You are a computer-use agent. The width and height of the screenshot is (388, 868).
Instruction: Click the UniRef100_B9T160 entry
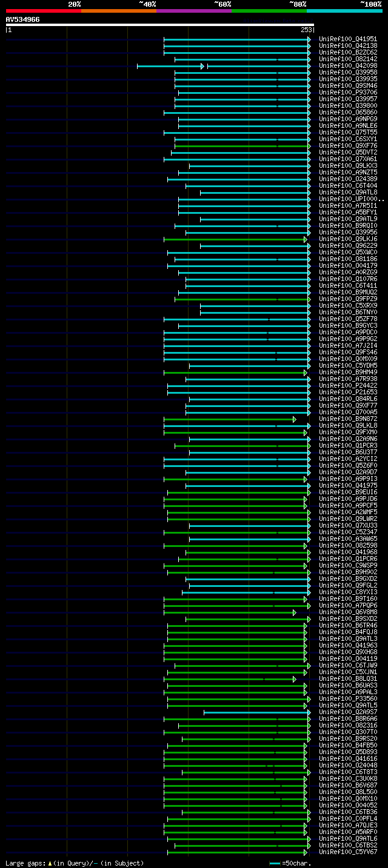tap(348, 599)
